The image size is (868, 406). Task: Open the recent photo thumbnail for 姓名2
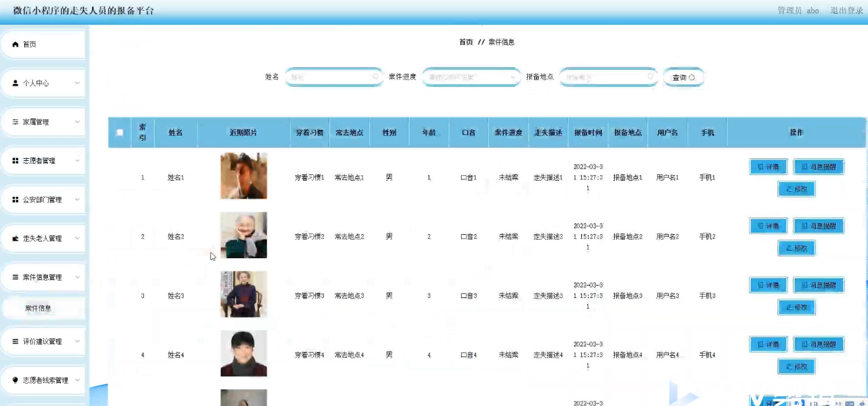click(x=244, y=235)
